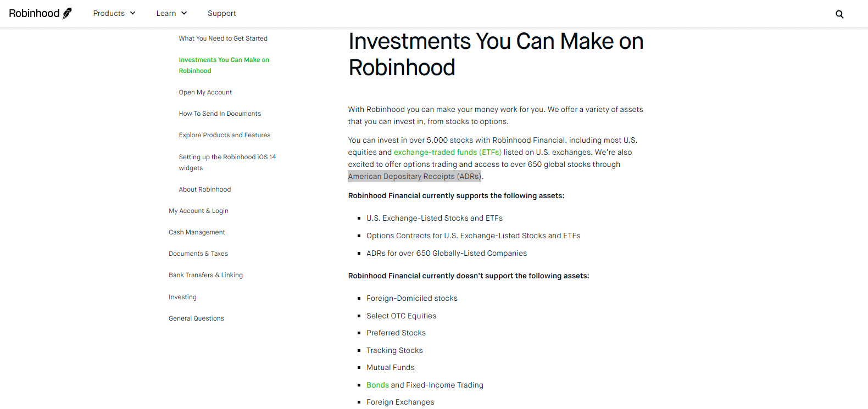View the About Robinhood page
The height and width of the screenshot is (409, 868).
[204, 189]
